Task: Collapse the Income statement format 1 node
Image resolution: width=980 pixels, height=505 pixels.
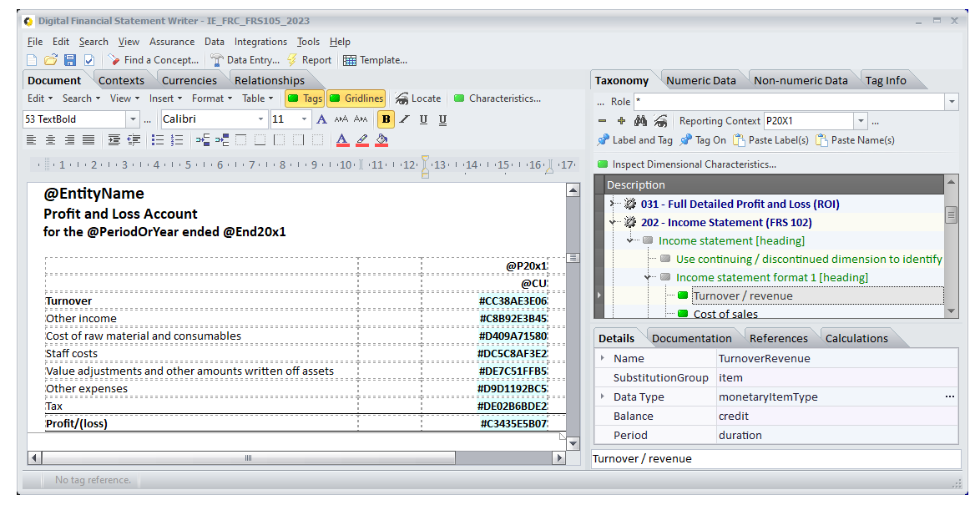Action: point(649,277)
